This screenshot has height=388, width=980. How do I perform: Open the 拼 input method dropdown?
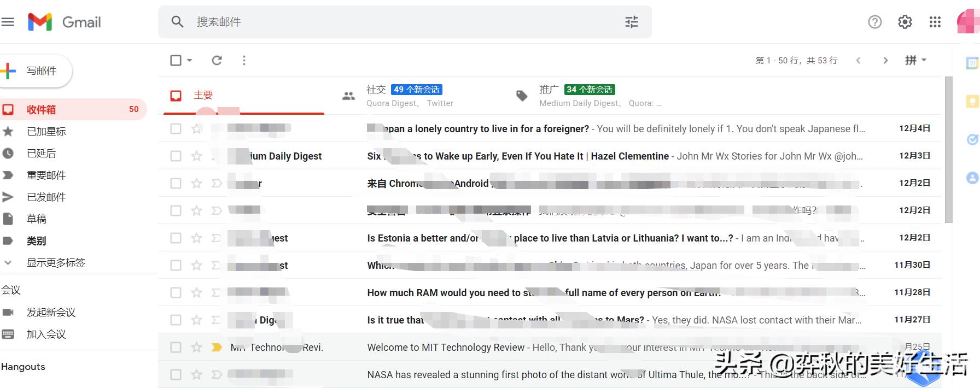click(x=915, y=60)
